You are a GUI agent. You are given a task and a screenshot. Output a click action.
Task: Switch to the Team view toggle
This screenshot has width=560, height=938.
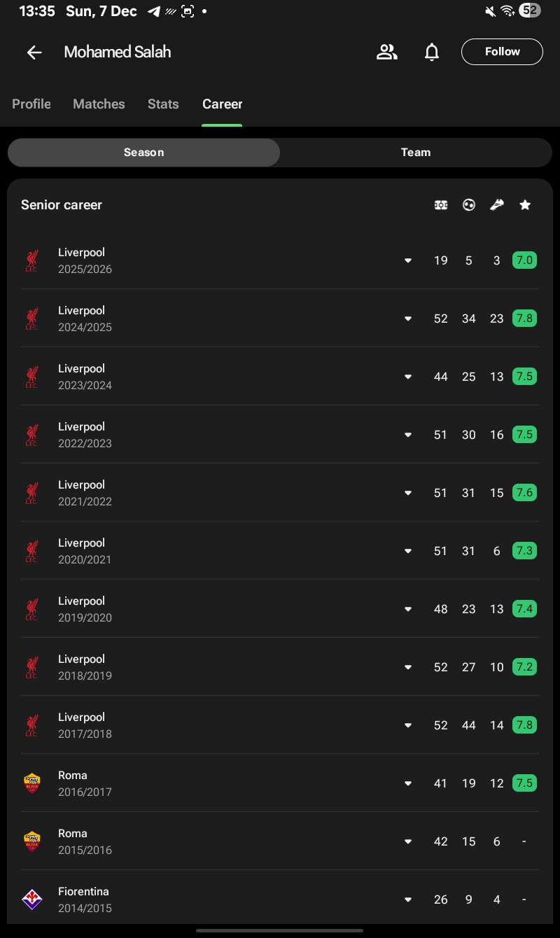[x=416, y=153]
